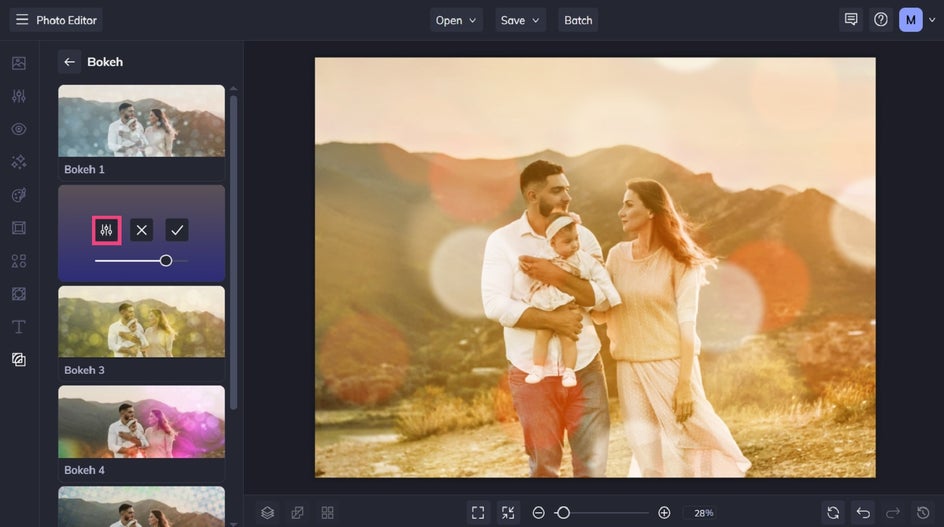Click the reset/refresh icon in bottom bar

[833, 513]
